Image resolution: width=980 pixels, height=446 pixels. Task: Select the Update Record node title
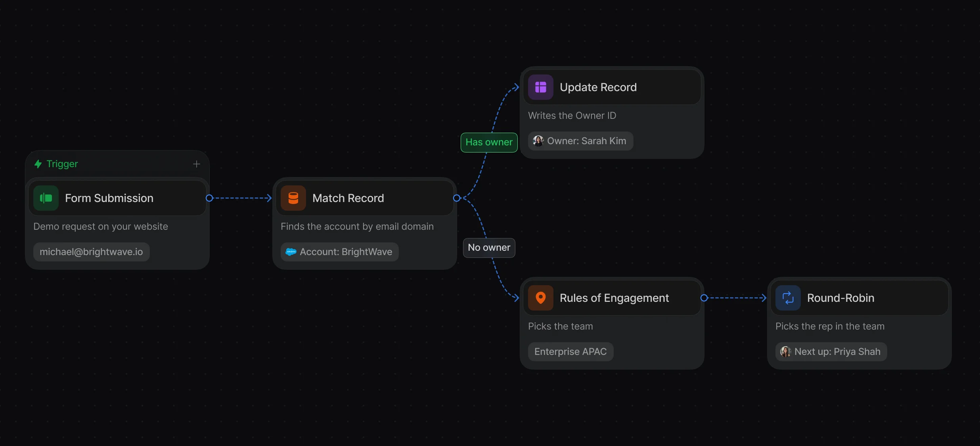(598, 87)
